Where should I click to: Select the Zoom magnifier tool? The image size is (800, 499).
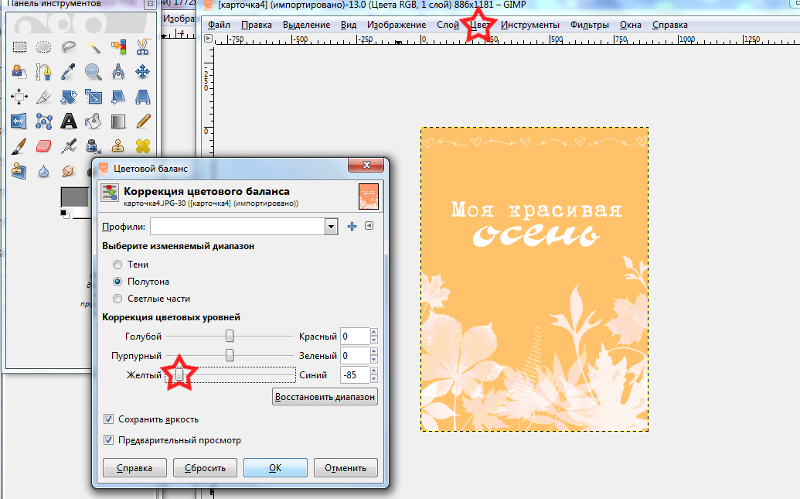tap(93, 71)
